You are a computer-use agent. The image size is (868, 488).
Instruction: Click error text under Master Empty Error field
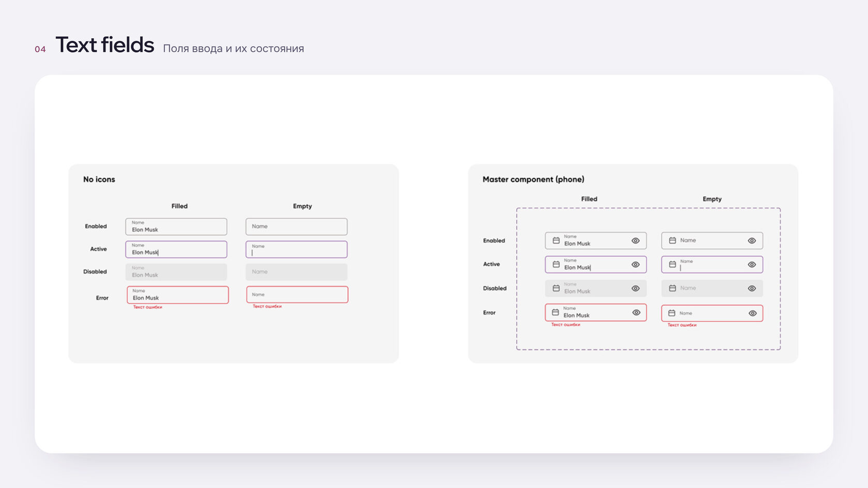coord(682,325)
